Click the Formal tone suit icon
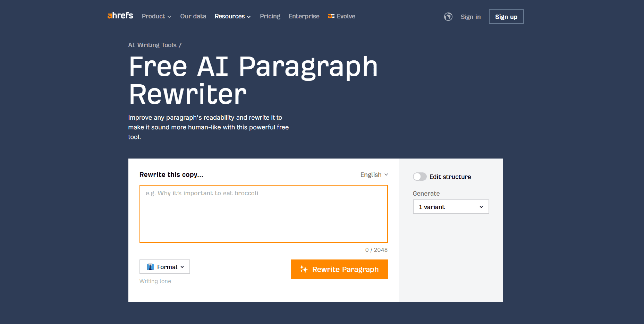644x324 pixels. click(150, 267)
